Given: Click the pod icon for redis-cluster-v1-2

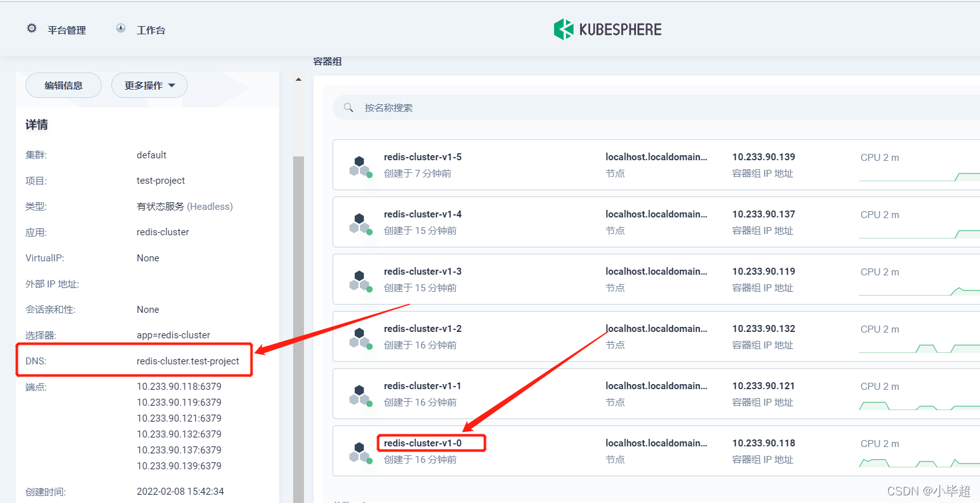Looking at the screenshot, I should 361,338.
